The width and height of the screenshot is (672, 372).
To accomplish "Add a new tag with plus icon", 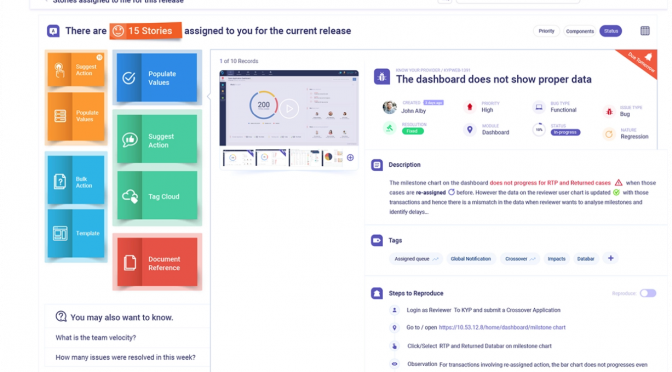I will (x=610, y=258).
